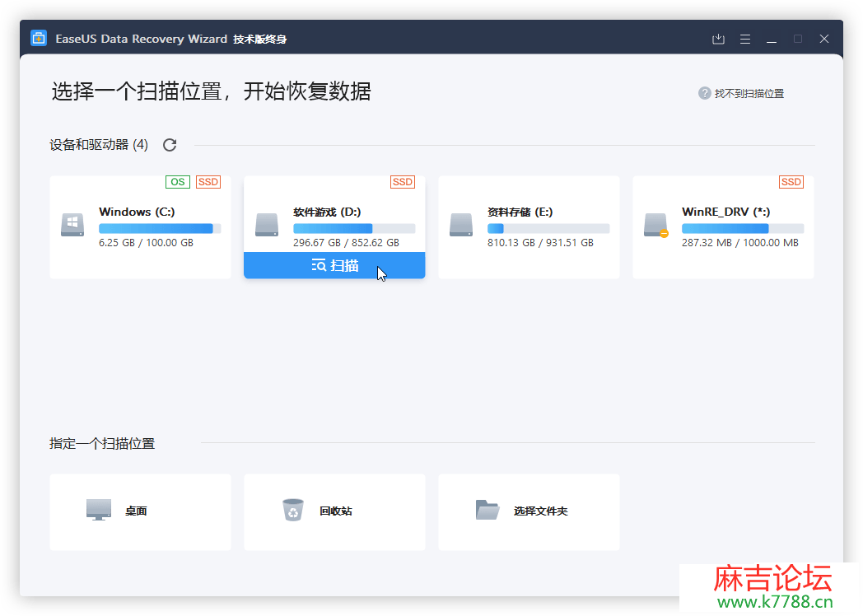Open the import scan session icon
The height and width of the screenshot is (616, 863).
pos(718,39)
